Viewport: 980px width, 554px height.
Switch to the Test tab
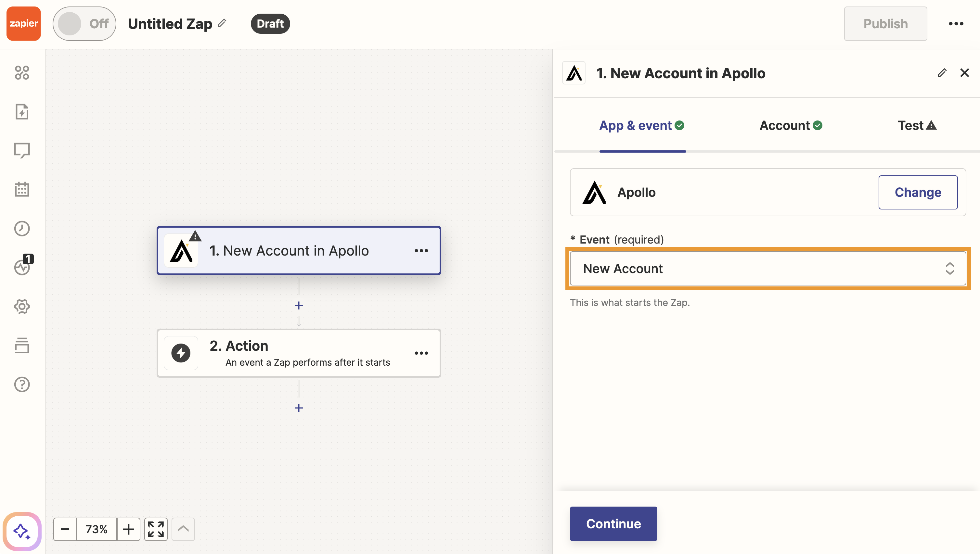pyautogui.click(x=917, y=126)
